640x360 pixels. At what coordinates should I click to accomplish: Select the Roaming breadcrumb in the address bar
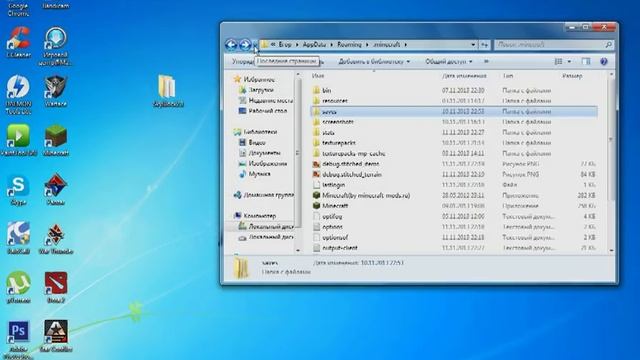coord(349,44)
